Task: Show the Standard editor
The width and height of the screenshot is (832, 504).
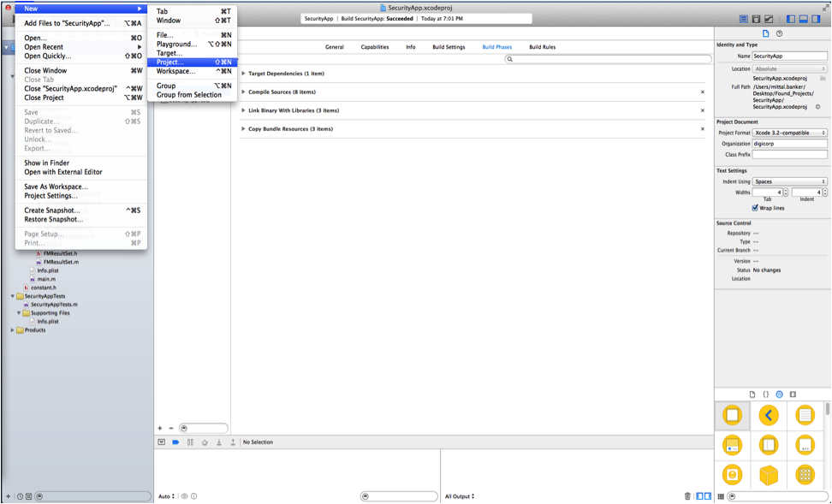Action: (x=743, y=19)
